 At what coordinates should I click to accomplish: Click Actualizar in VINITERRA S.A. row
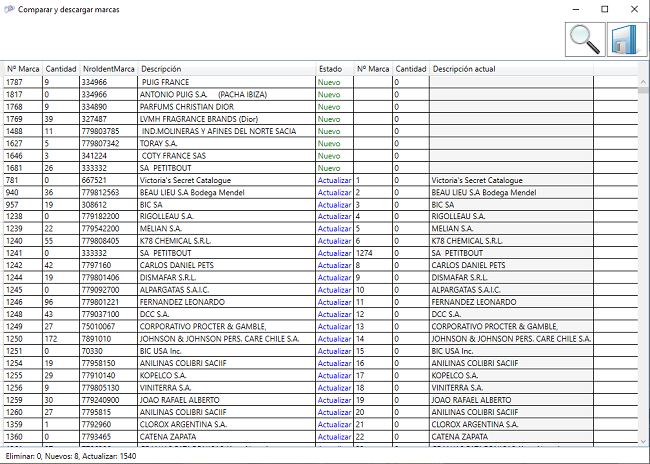[334, 388]
